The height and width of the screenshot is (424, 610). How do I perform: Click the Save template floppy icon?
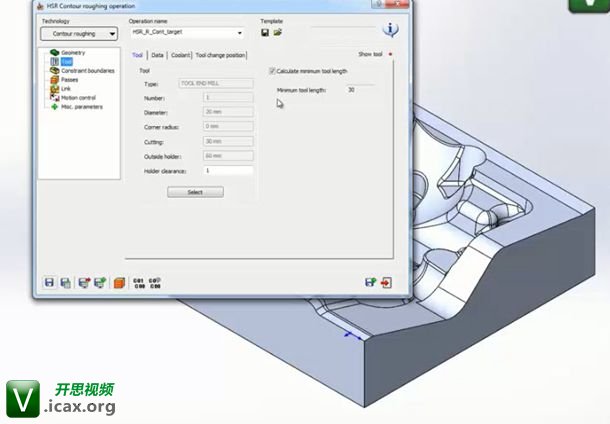265,33
